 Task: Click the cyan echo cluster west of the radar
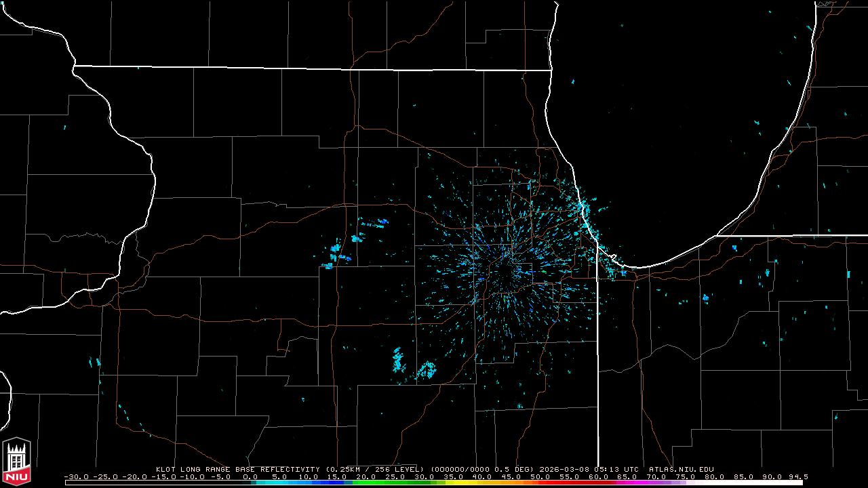(336, 249)
